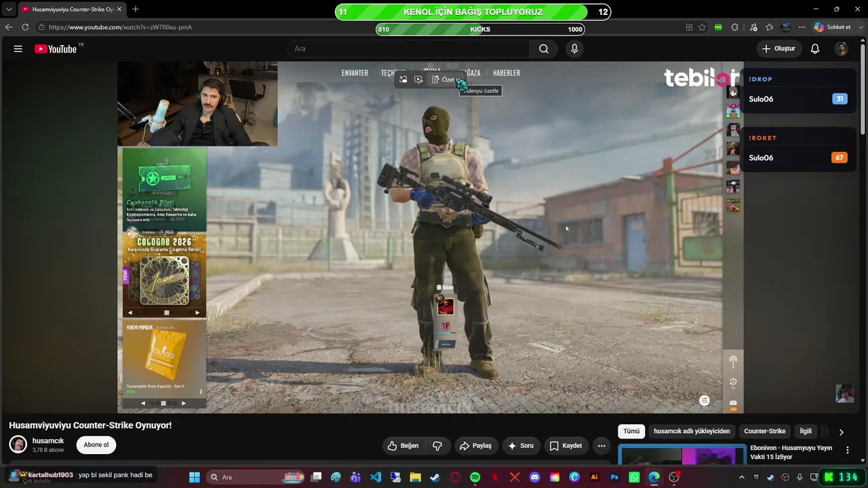Ask about the video with Soru
Screen dimensions: 868x488
point(520,445)
